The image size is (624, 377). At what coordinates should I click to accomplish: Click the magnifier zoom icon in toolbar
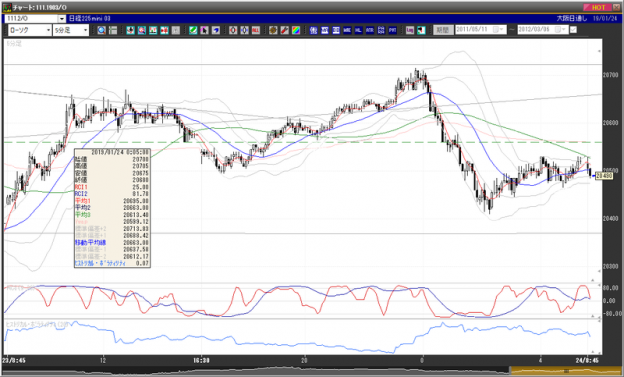tap(101, 30)
